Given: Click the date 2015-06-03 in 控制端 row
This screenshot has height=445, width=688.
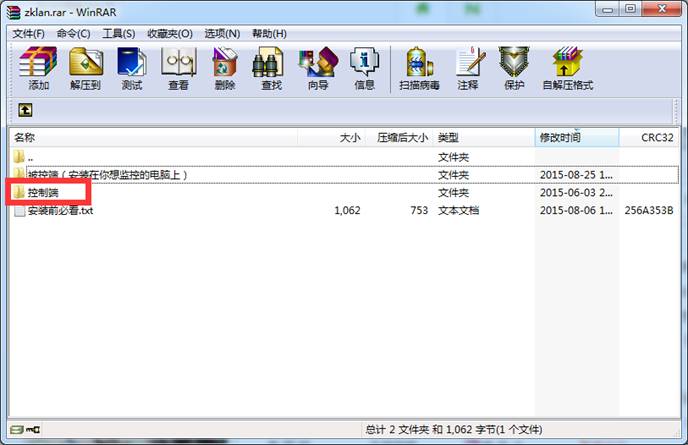Looking at the screenshot, I should click(576, 192).
